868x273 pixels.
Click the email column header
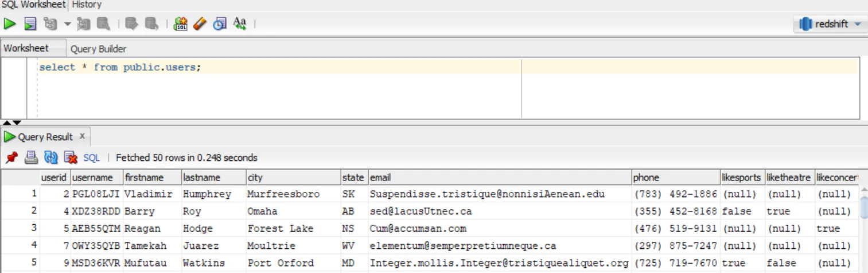[x=500, y=178]
